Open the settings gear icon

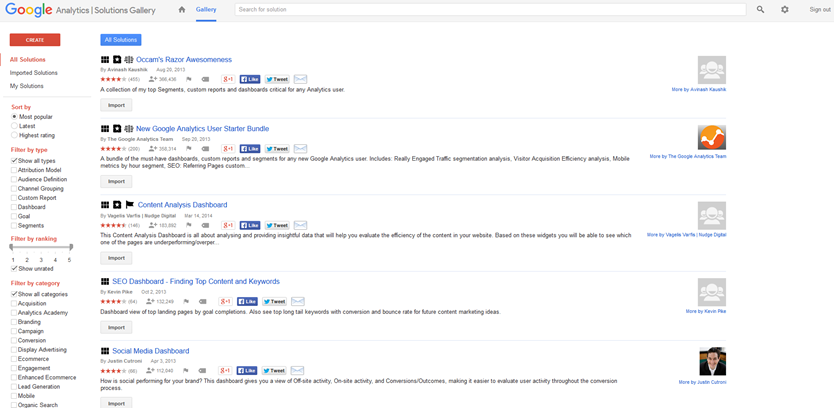coord(785,9)
